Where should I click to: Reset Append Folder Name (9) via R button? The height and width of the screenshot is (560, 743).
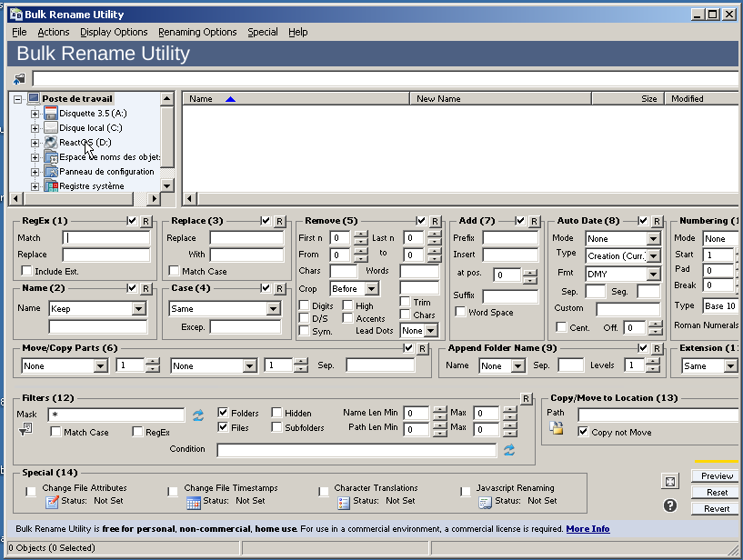[657, 349]
